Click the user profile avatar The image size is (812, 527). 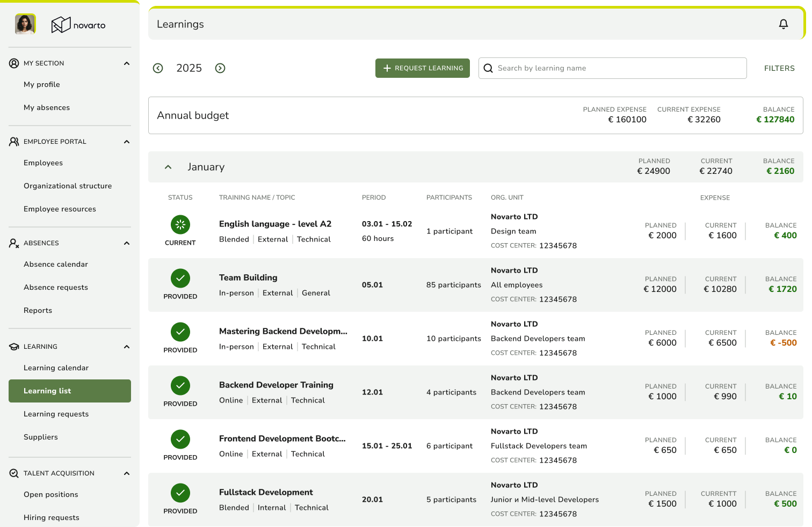(25, 24)
